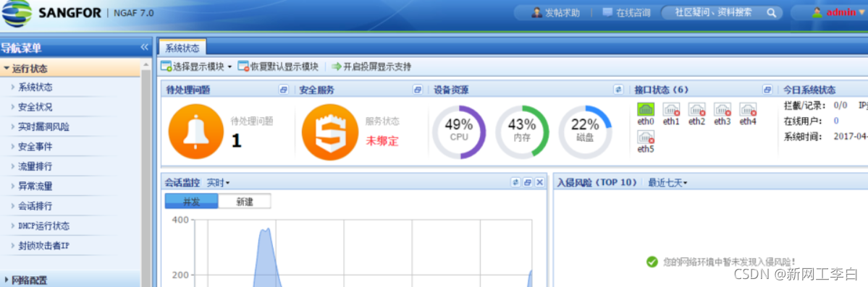Screen dimensions: 868x287
Task: Click the 发帖求助 person icon
Action: point(536,12)
